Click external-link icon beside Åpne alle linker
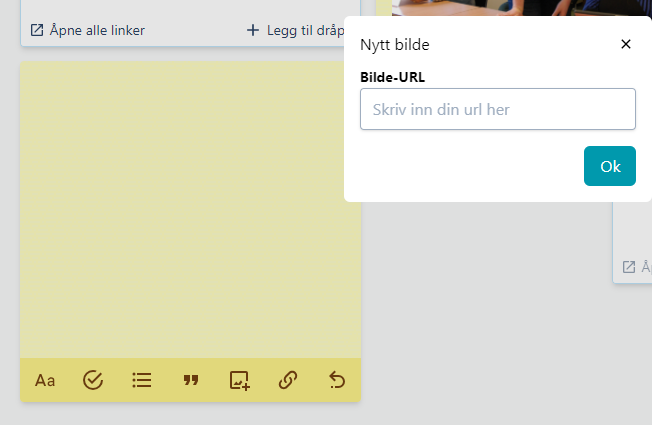This screenshot has width=652, height=425. (x=37, y=30)
